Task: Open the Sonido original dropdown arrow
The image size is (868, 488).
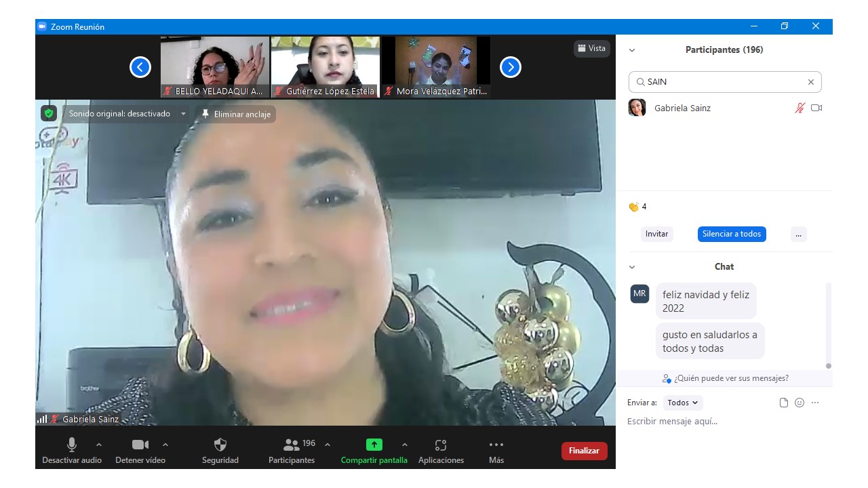Action: pyautogui.click(x=183, y=114)
